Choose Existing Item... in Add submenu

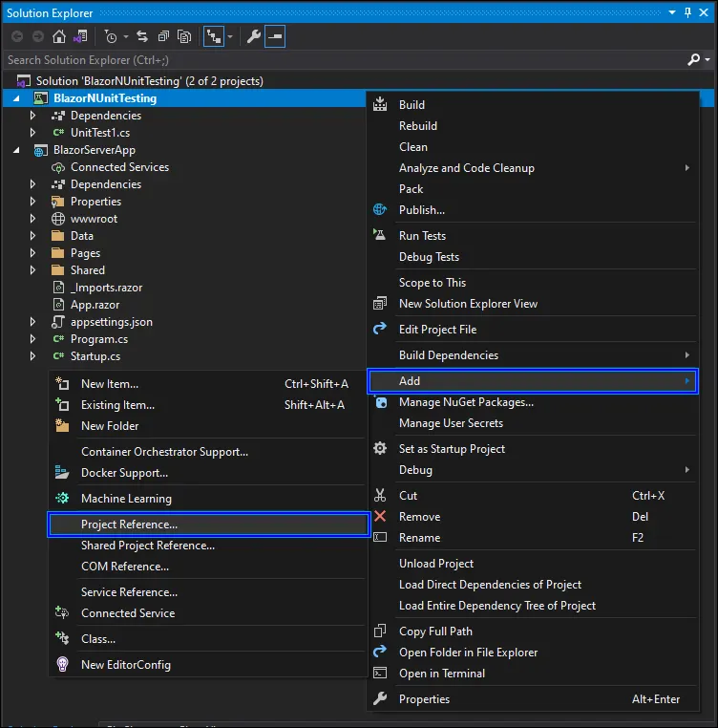[x=208, y=405]
